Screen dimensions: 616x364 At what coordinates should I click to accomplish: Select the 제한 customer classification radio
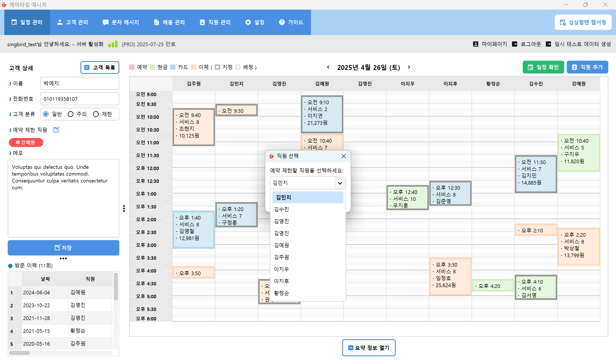pyautogui.click(x=96, y=114)
